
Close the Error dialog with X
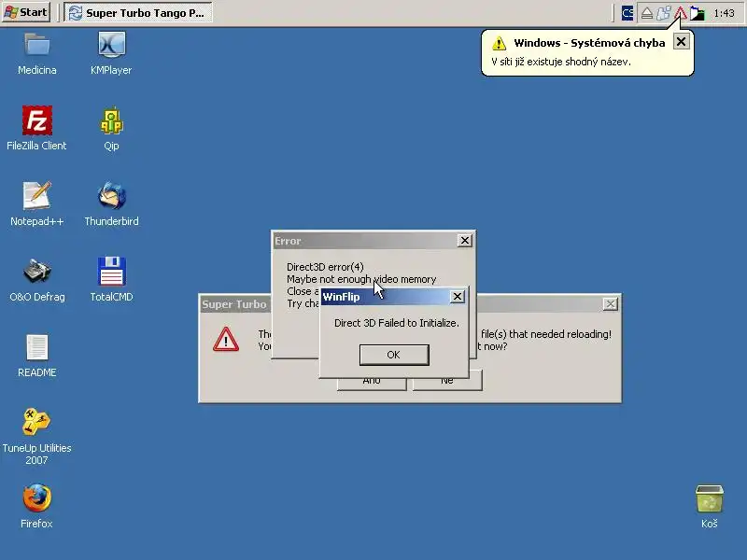(x=464, y=241)
